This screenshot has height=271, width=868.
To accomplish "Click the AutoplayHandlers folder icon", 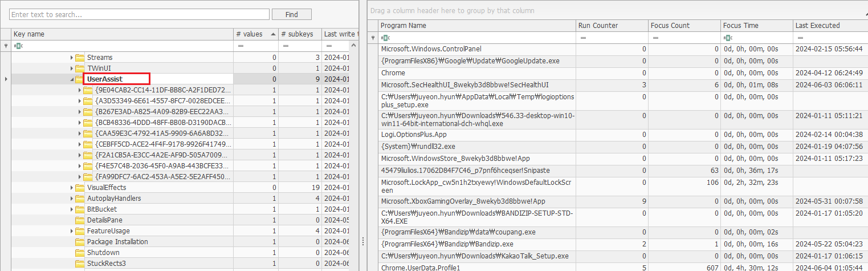I will 80,198.
